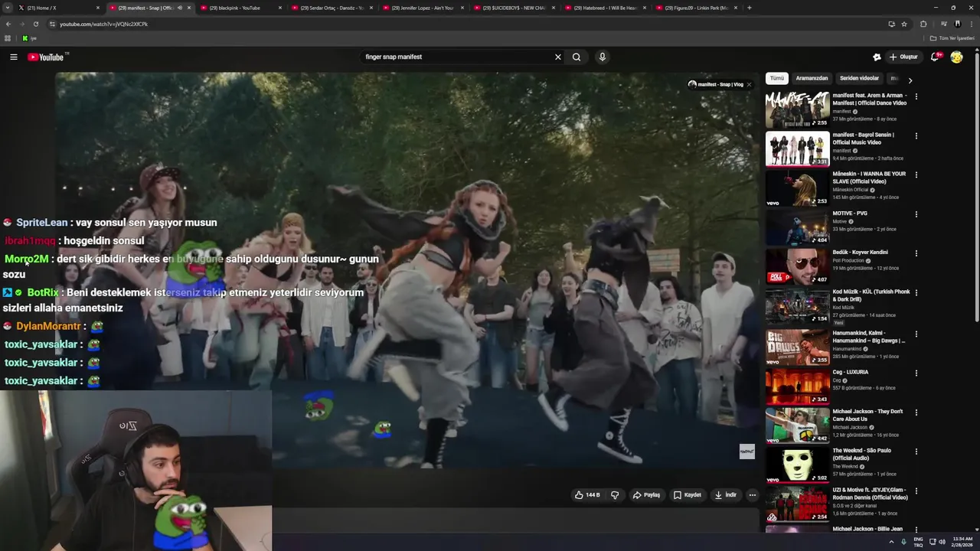980x551 pixels.
Task: Open Başrol Sensin video thumbnail
Action: [x=797, y=148]
